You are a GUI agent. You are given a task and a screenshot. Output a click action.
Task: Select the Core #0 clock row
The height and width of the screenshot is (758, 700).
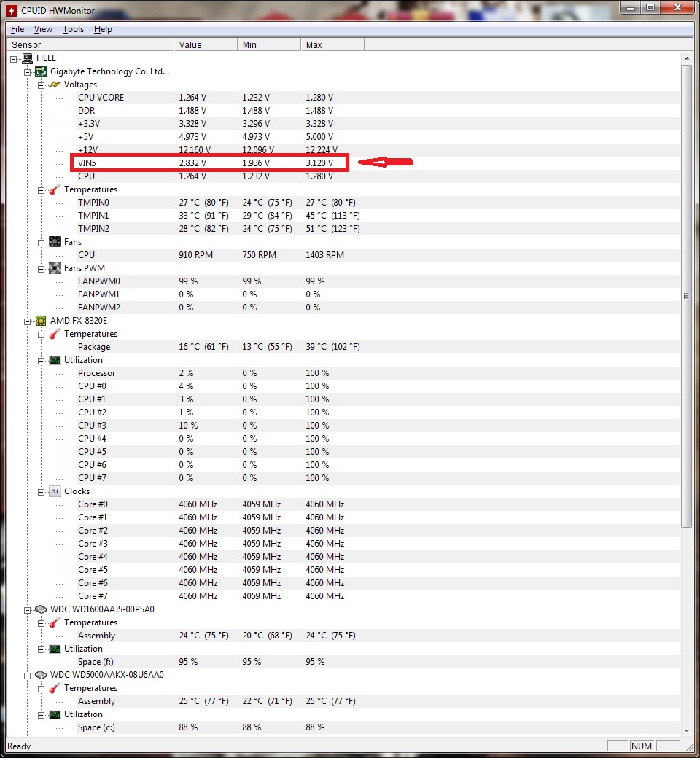click(x=378, y=504)
